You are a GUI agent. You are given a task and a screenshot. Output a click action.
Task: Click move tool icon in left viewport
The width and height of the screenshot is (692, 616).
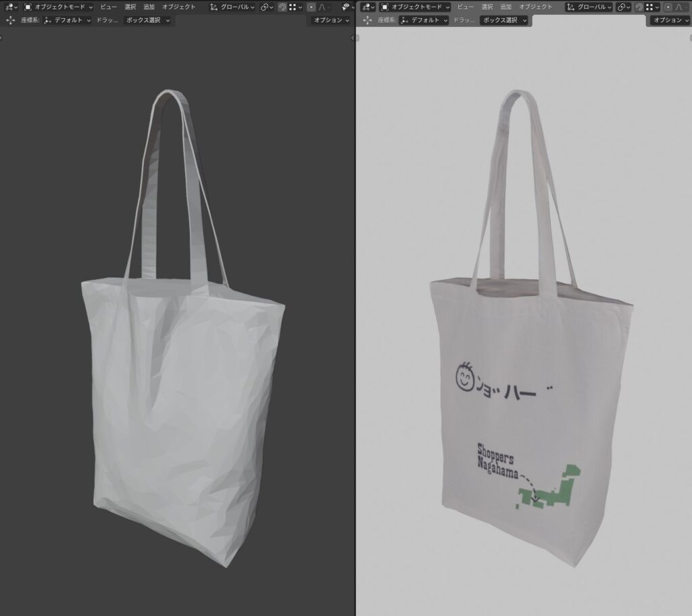10,20
